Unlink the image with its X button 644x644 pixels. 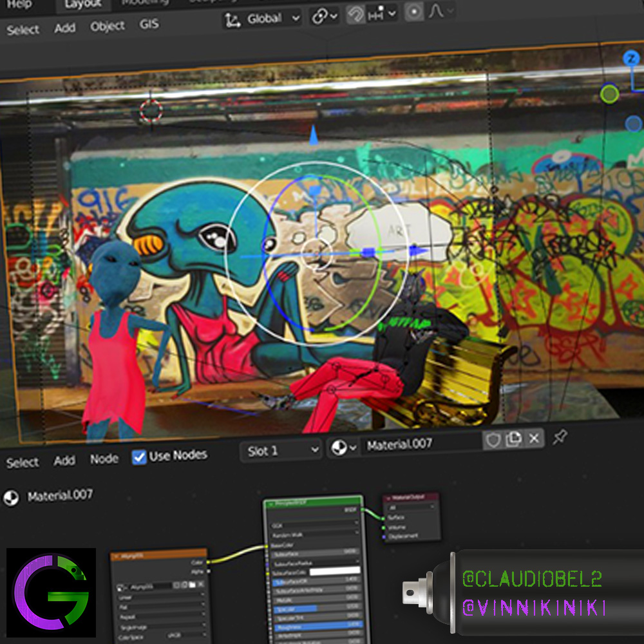pyautogui.click(x=200, y=583)
